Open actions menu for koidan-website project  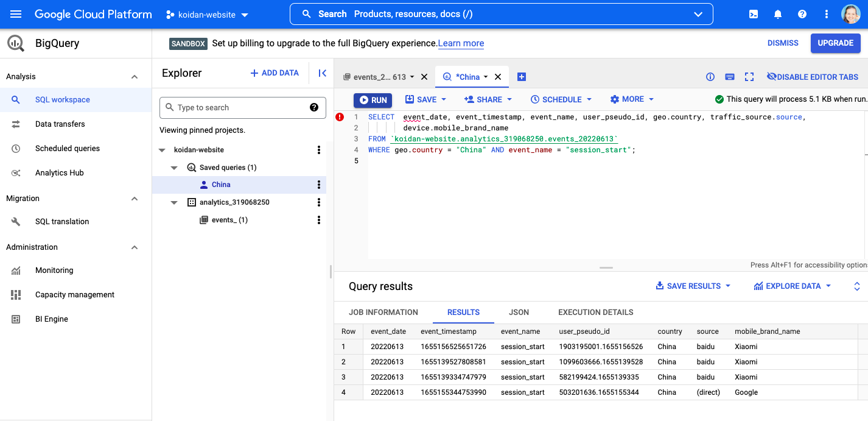coord(318,150)
